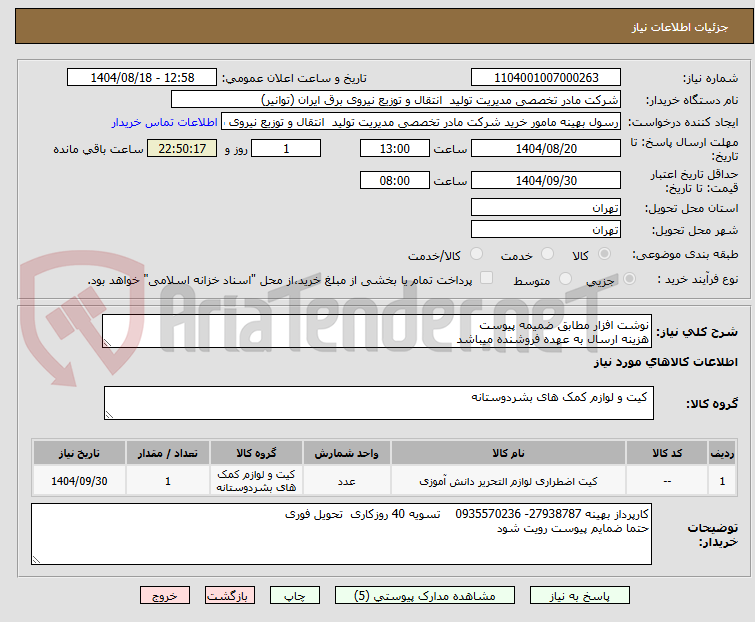Image resolution: width=755 pixels, height=622 pixels.
Task: Click the شماره نیاز field 1104001007000263
Action: pos(546,78)
